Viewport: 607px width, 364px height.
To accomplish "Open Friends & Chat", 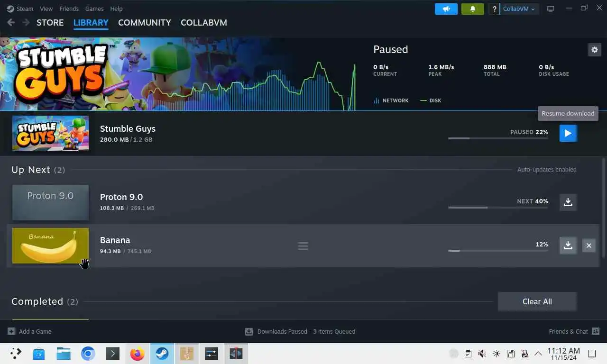I will click(574, 331).
